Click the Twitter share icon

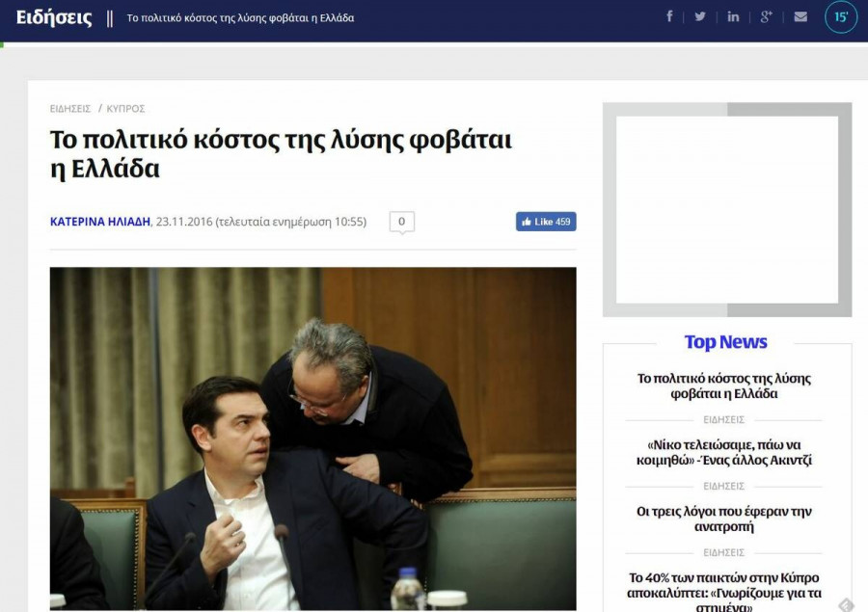click(x=700, y=16)
